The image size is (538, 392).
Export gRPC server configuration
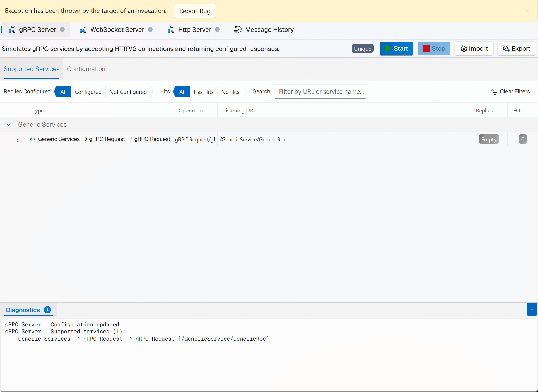point(516,49)
